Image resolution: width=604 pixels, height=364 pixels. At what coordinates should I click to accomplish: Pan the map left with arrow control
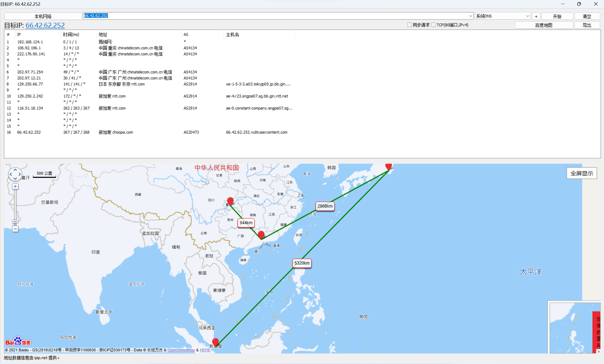11,174
